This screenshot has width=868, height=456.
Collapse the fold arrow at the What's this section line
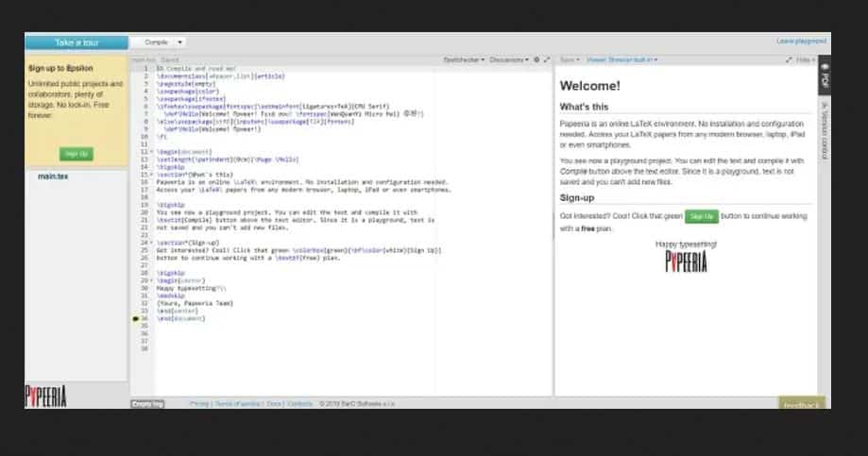point(152,175)
